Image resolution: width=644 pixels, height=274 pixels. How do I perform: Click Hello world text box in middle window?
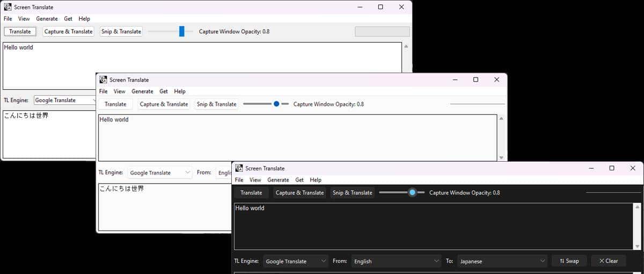click(297, 138)
